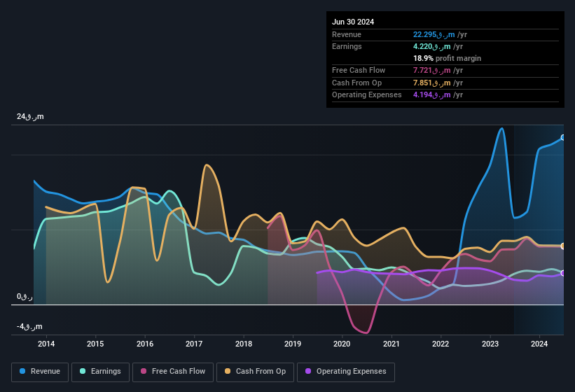Click the -4 y-axis label
This screenshot has width=575, height=392.
point(29,326)
